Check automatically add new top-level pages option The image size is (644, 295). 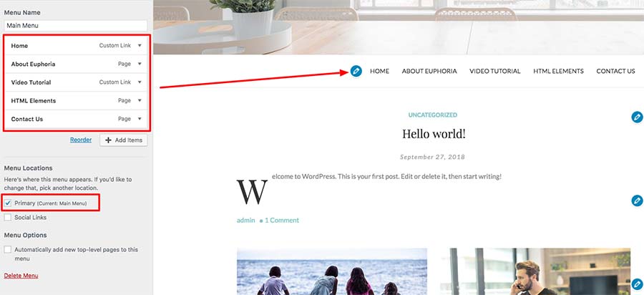[x=8, y=250]
